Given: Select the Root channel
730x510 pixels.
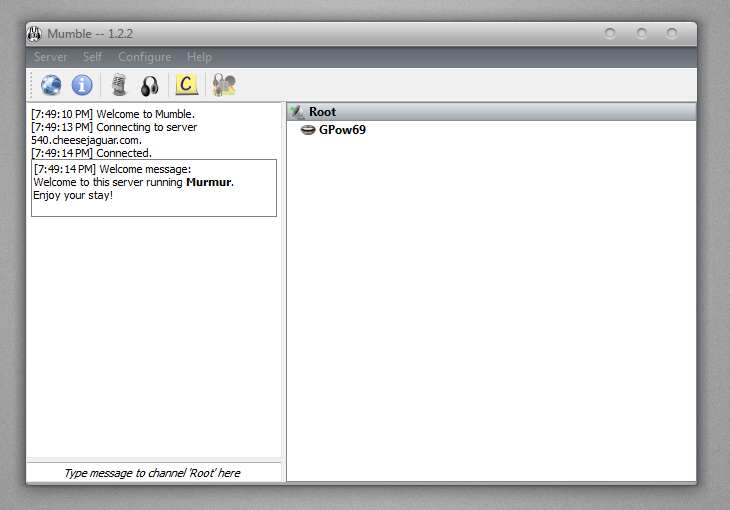Looking at the screenshot, I should tap(492, 112).
